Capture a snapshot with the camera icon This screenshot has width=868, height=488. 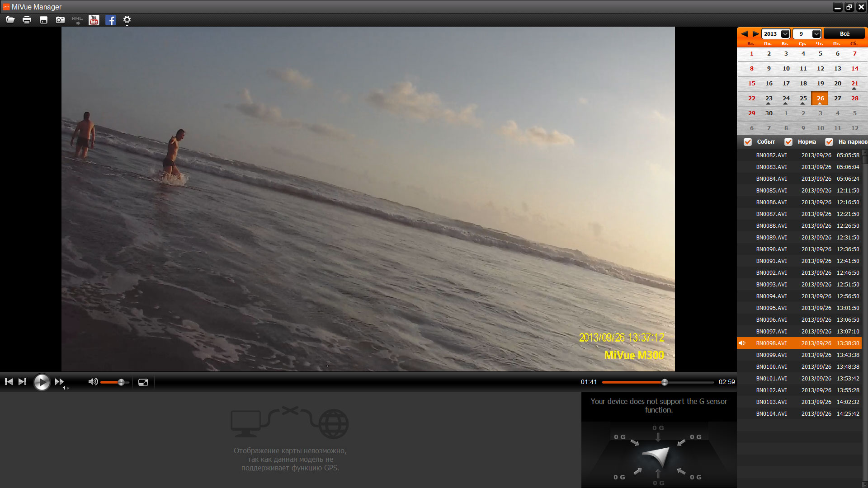tap(60, 20)
